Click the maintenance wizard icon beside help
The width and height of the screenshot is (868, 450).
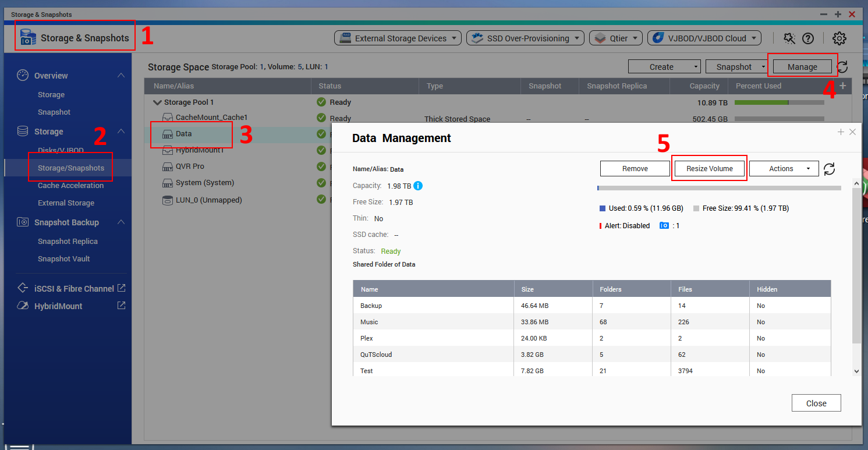[789, 38]
